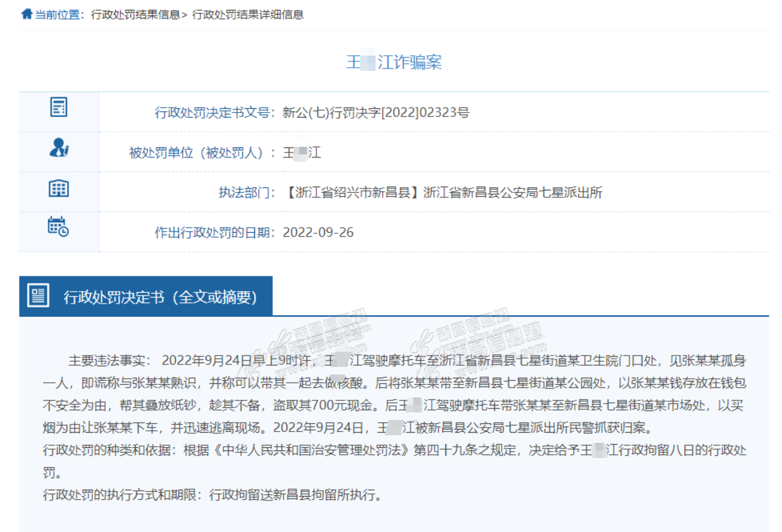This screenshot has width=782, height=532.
Task: Click the building icon beside 执法部门 row
Action: tap(59, 189)
